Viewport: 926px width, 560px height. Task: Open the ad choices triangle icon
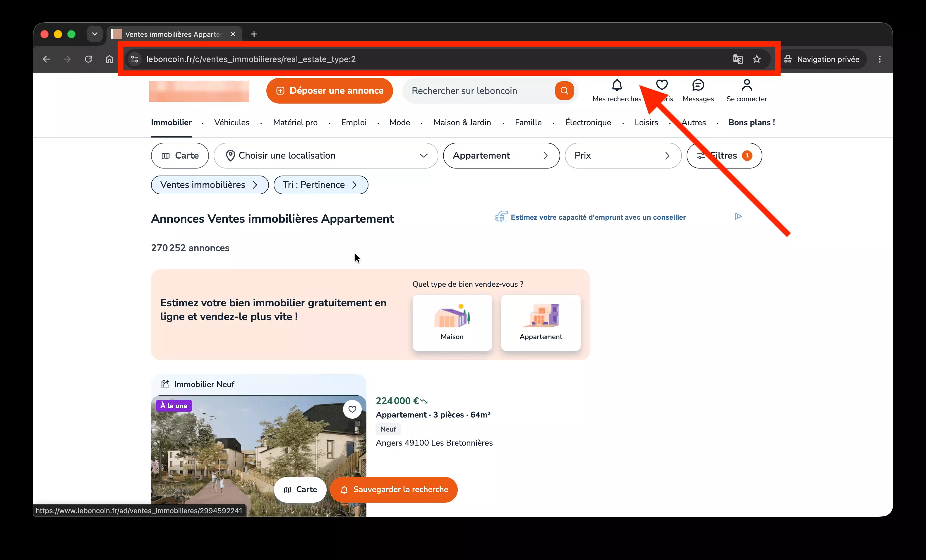coord(738,216)
